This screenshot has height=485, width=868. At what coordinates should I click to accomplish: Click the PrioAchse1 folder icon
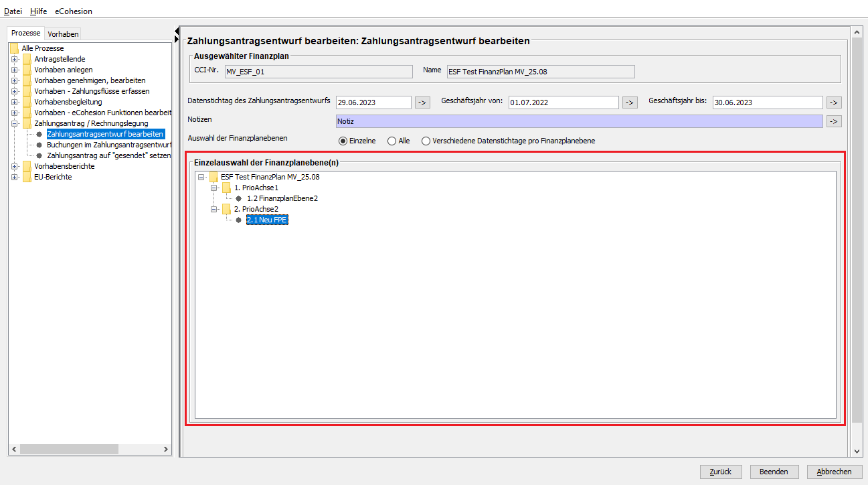(226, 188)
